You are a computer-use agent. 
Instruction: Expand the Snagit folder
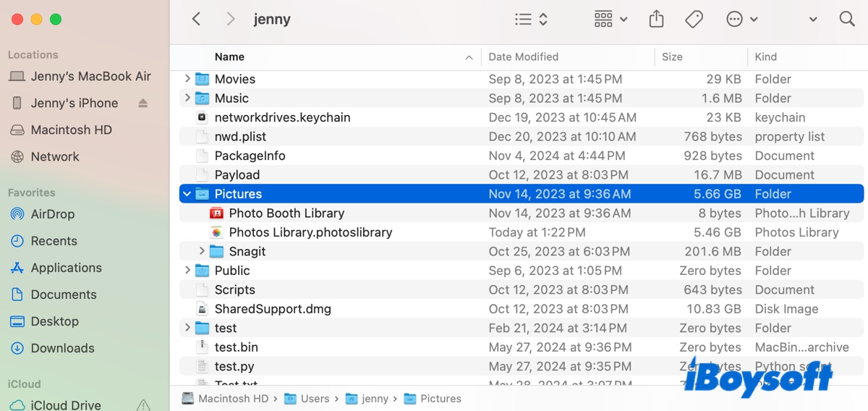coord(202,251)
